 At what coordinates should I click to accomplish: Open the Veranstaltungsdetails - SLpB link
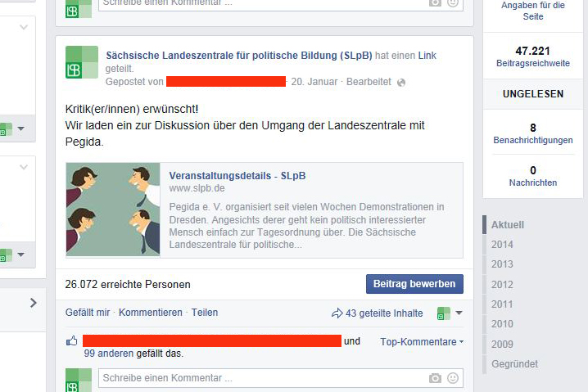coord(237,176)
